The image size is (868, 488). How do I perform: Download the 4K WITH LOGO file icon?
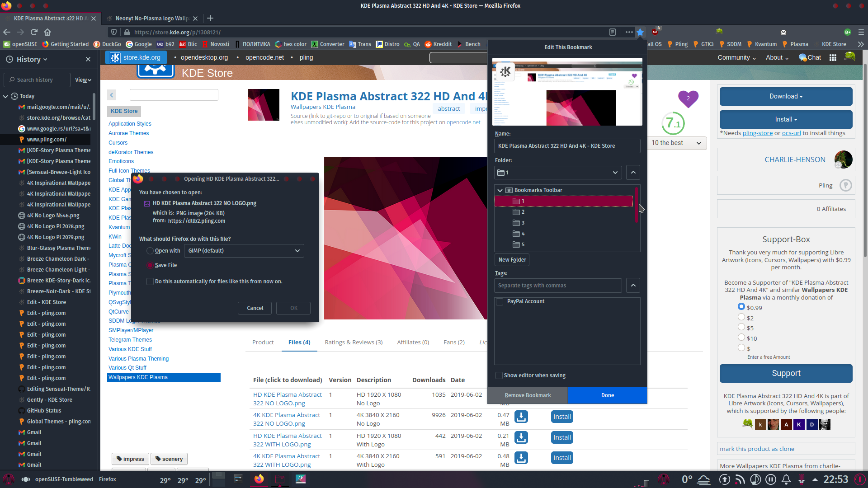[x=521, y=458]
